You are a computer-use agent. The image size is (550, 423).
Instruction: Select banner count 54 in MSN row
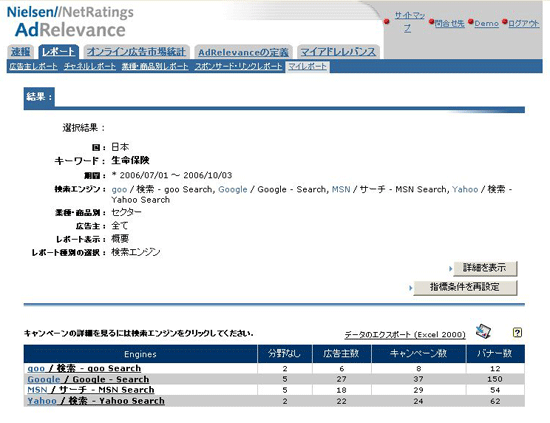coord(495,390)
